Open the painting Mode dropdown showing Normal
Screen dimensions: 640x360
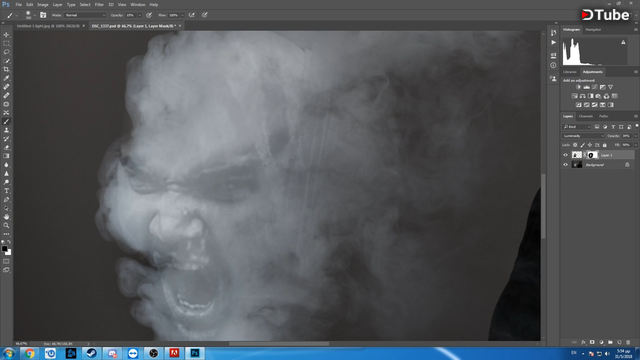(85, 15)
